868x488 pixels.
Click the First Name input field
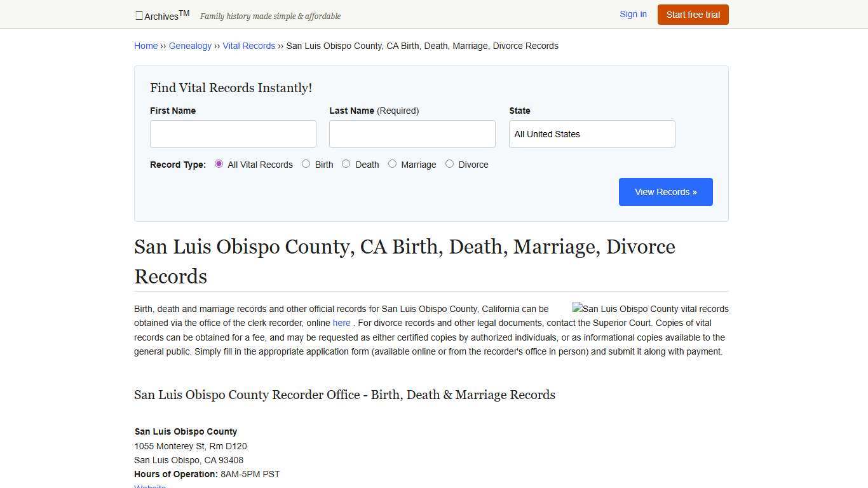(233, 133)
